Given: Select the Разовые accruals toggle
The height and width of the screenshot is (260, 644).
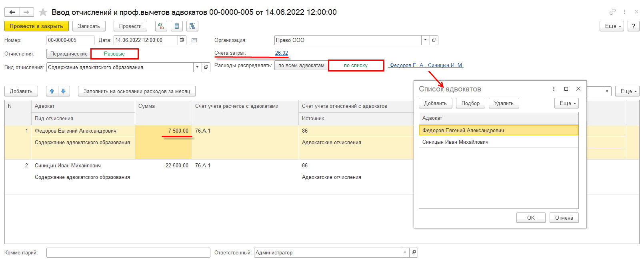Looking at the screenshot, I should pyautogui.click(x=114, y=54).
